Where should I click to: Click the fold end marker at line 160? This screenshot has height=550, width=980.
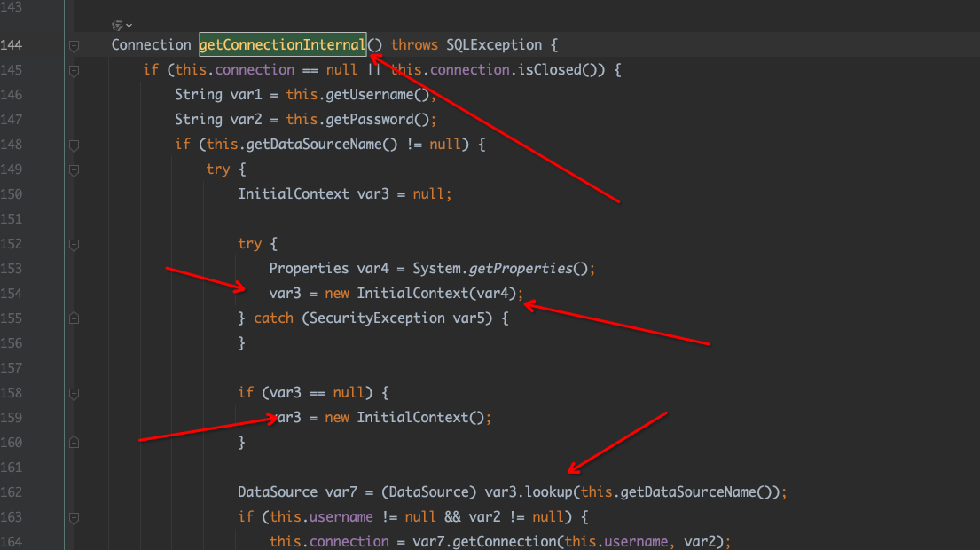pyautogui.click(x=74, y=442)
